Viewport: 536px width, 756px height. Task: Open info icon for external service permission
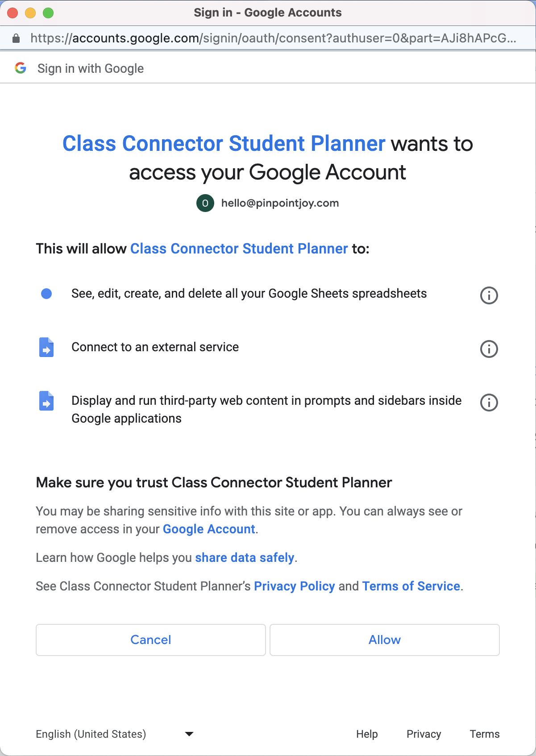coord(489,349)
